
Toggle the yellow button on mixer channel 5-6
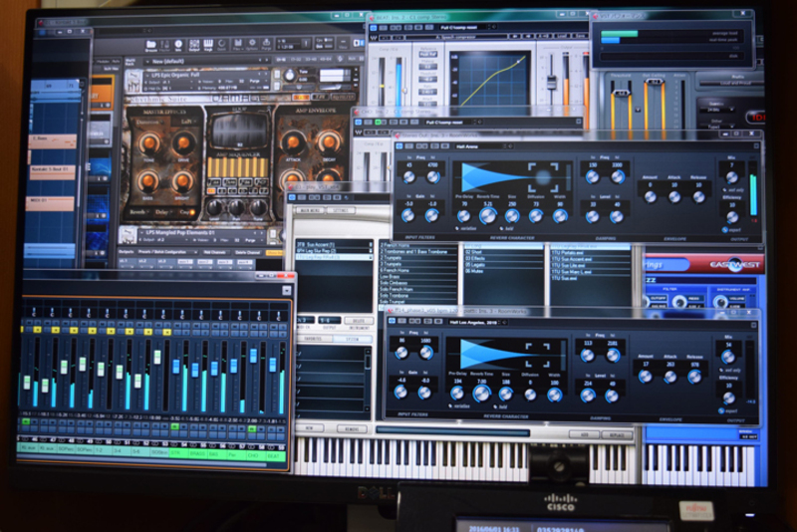tap(147, 332)
